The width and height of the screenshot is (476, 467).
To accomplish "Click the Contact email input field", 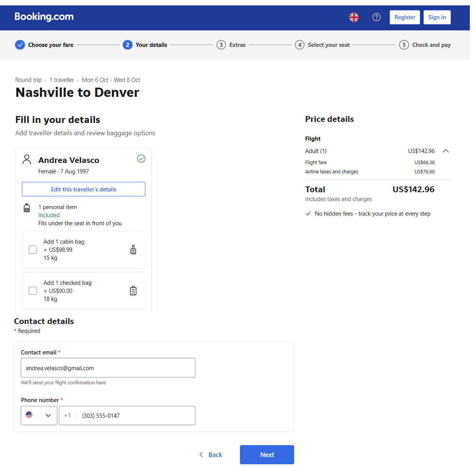I will coord(108,368).
